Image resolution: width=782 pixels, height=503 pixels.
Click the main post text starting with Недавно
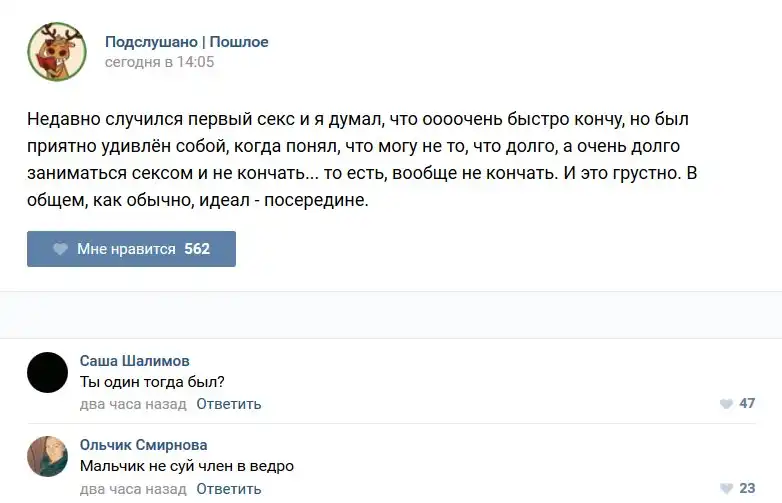point(358,159)
